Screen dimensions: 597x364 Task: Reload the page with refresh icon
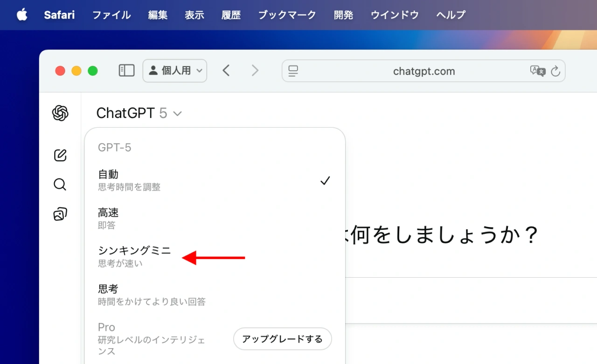(555, 71)
